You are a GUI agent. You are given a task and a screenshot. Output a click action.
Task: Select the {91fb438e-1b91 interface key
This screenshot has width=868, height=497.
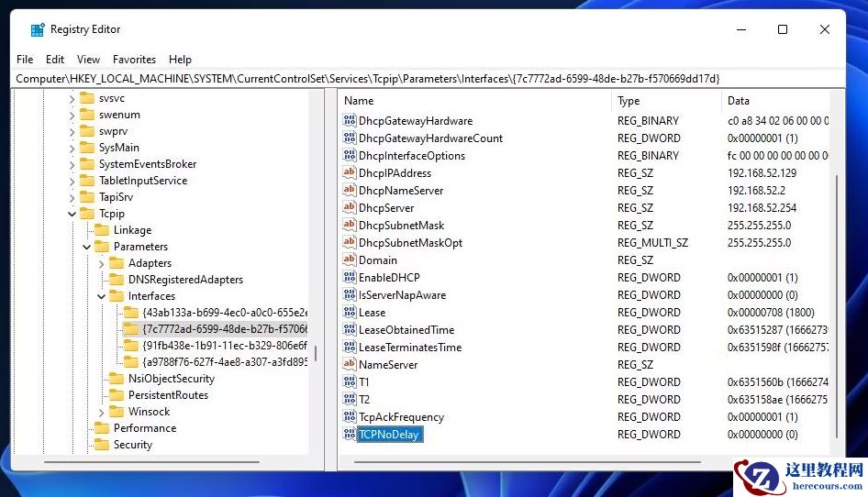(225, 346)
